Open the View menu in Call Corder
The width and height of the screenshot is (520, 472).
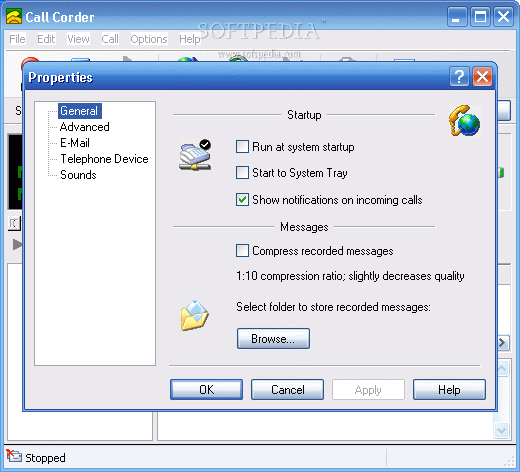pyautogui.click(x=78, y=39)
